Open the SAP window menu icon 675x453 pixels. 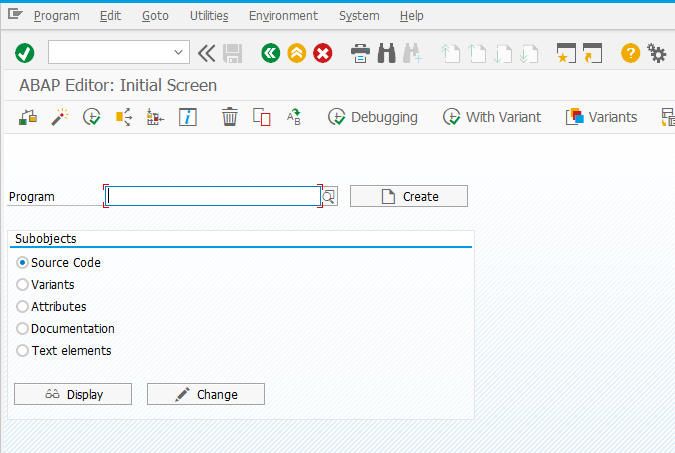click(15, 14)
